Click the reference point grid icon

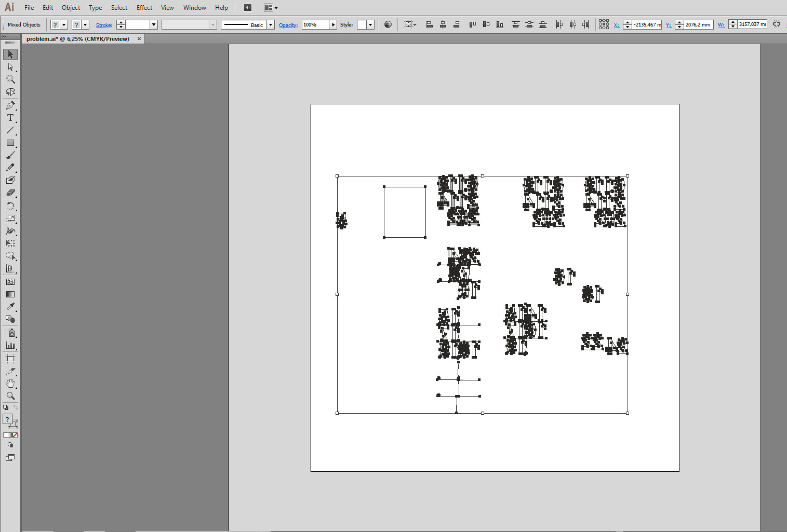click(x=604, y=24)
